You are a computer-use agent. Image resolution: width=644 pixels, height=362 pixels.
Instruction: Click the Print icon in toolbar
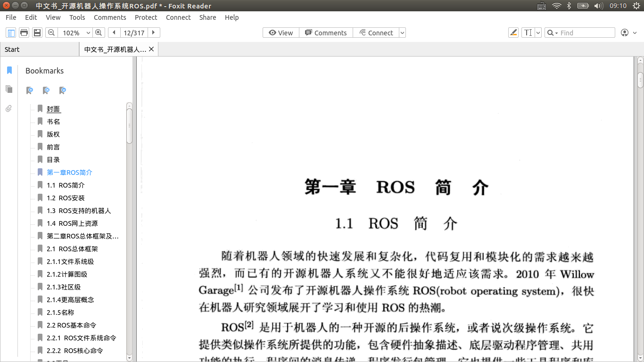[x=24, y=33]
